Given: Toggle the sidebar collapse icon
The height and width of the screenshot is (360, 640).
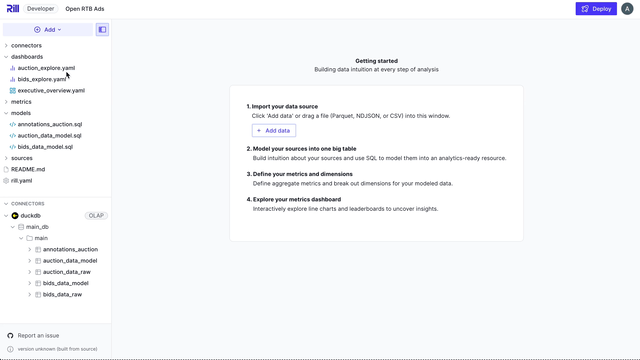Looking at the screenshot, I should pyautogui.click(x=102, y=29).
